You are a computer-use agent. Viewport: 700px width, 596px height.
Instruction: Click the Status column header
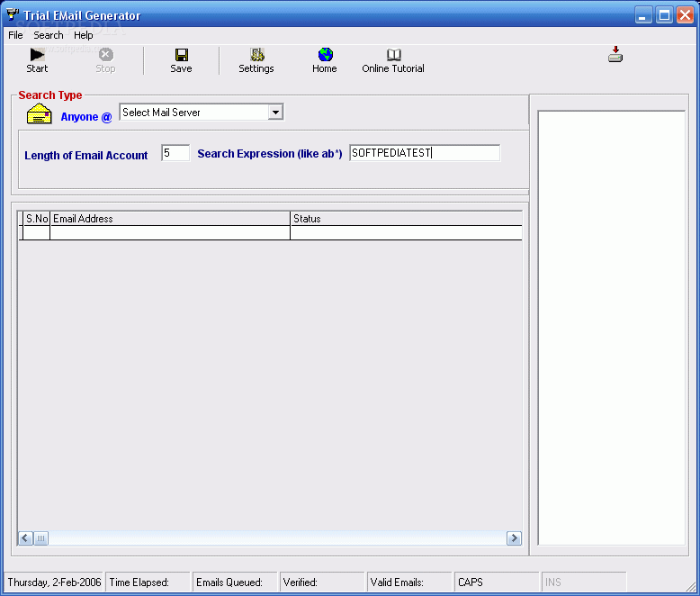click(407, 219)
